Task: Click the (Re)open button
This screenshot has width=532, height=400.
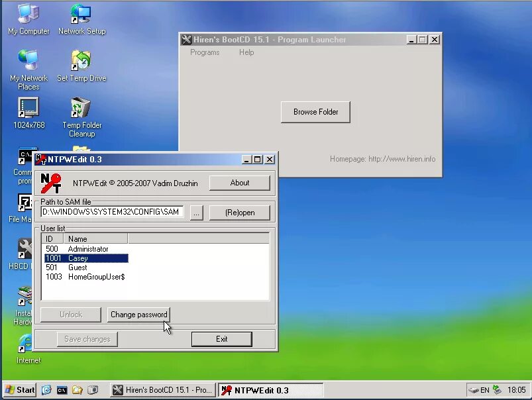Action: tap(240, 213)
